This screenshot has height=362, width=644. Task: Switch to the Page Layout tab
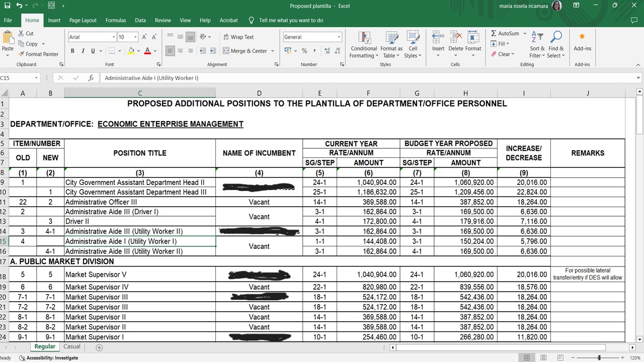coord(83,20)
